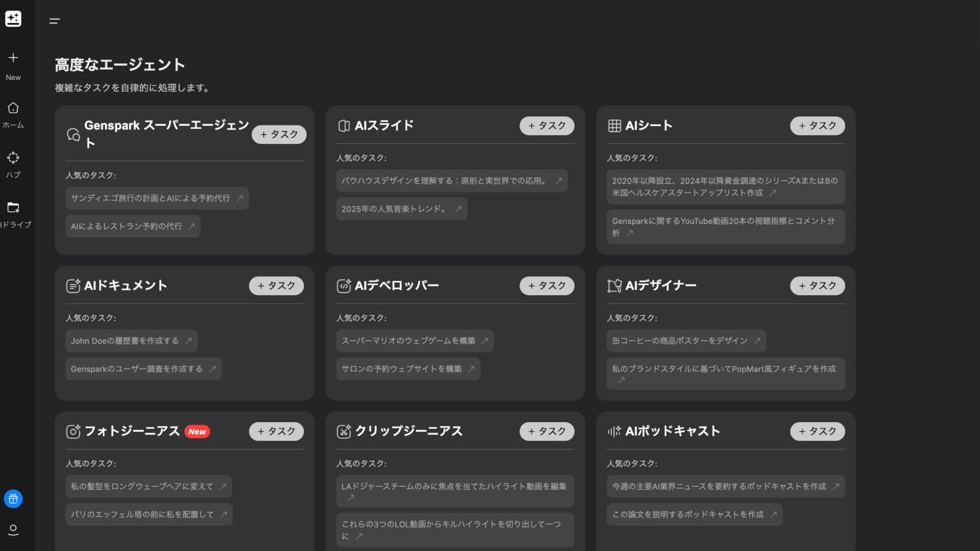Collapse the sidebar using the hamburger toggle
Screen dimensions: 980x551
(54, 21)
